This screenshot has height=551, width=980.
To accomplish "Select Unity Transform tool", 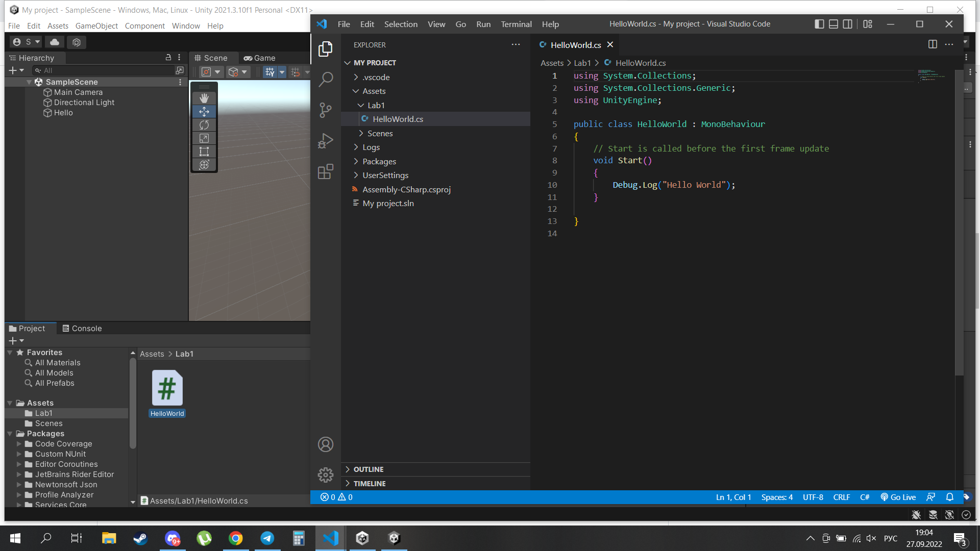I will (204, 165).
